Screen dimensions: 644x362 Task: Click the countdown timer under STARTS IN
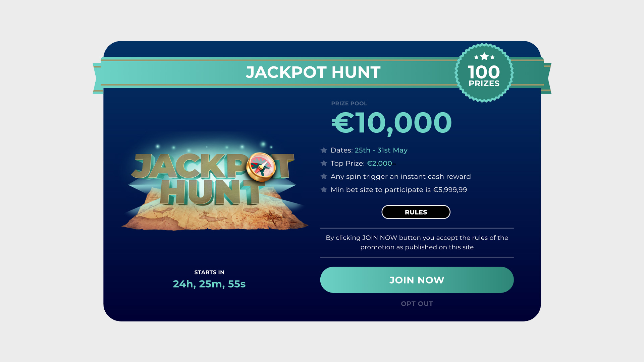[x=209, y=284]
